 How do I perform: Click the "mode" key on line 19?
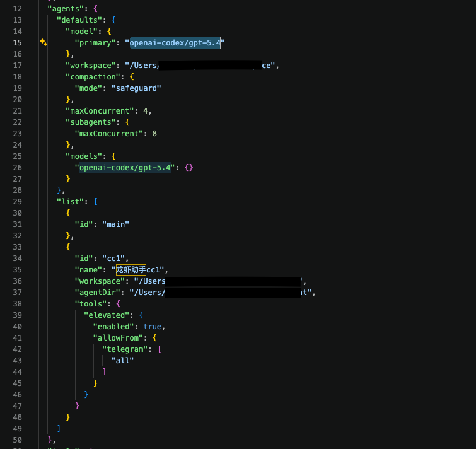point(88,88)
